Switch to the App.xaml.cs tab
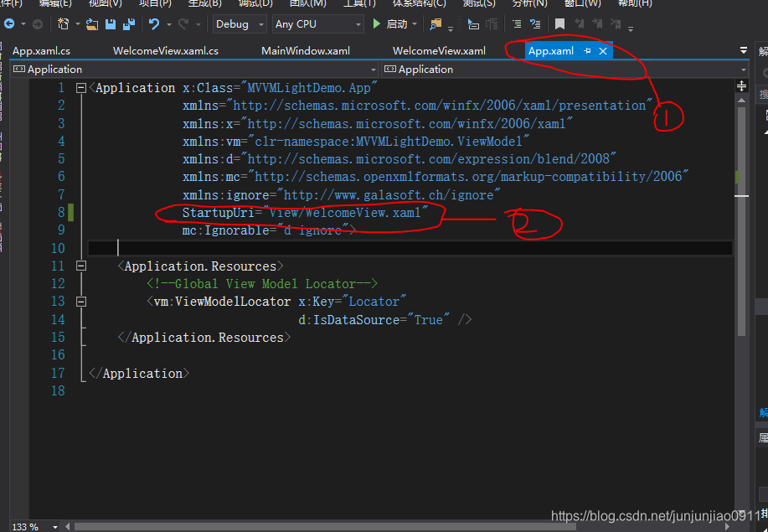The image size is (768, 532). pyautogui.click(x=41, y=51)
